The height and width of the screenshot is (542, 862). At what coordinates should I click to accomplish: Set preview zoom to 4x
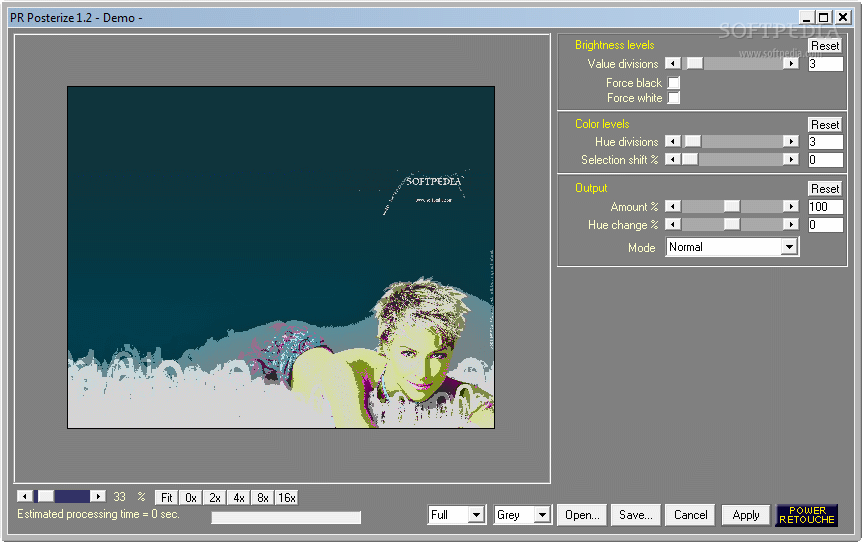click(x=239, y=497)
